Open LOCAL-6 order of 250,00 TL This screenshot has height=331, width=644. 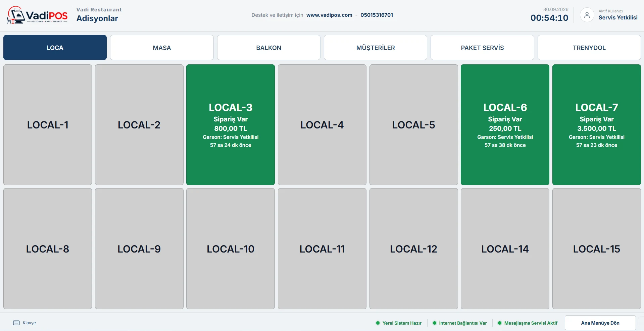505,125
